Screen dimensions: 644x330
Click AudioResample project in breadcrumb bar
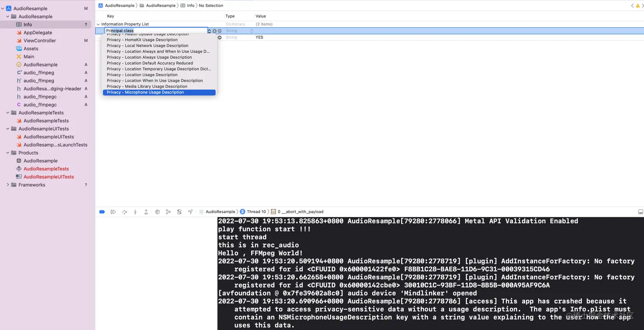click(x=115, y=6)
